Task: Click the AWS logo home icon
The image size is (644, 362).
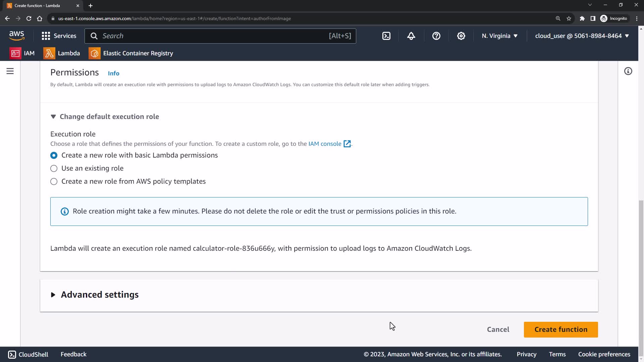Action: 17,36
